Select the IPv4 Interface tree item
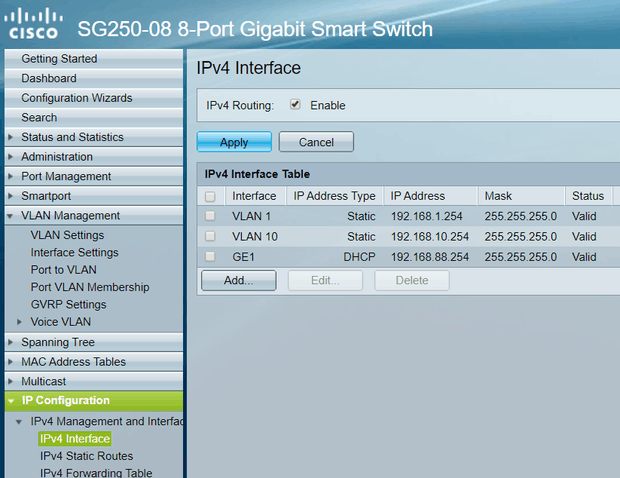The height and width of the screenshot is (478, 620). 75,439
